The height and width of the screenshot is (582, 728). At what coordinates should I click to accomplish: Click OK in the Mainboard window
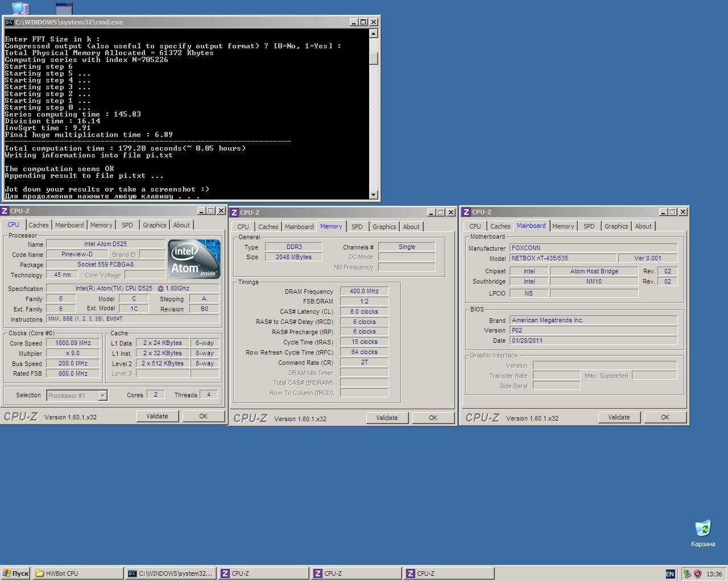[665, 417]
